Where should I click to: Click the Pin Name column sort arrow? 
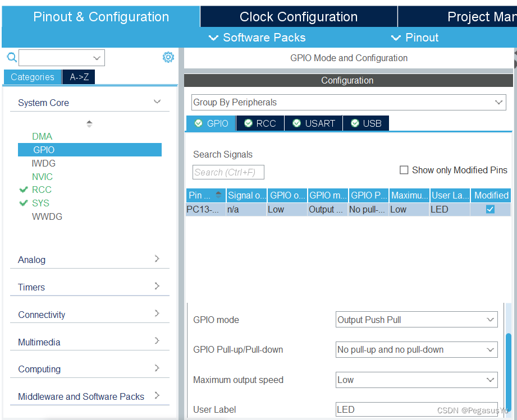click(218, 195)
